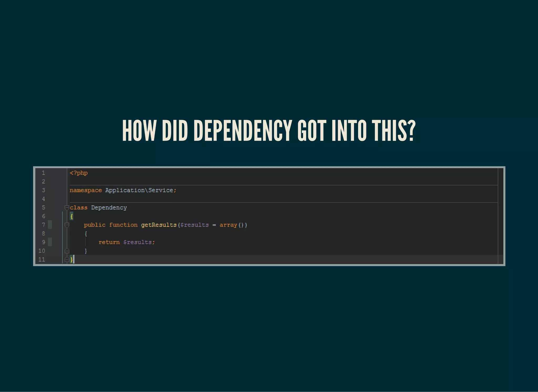Click the getResults method name
This screenshot has height=392, width=538.
point(159,225)
